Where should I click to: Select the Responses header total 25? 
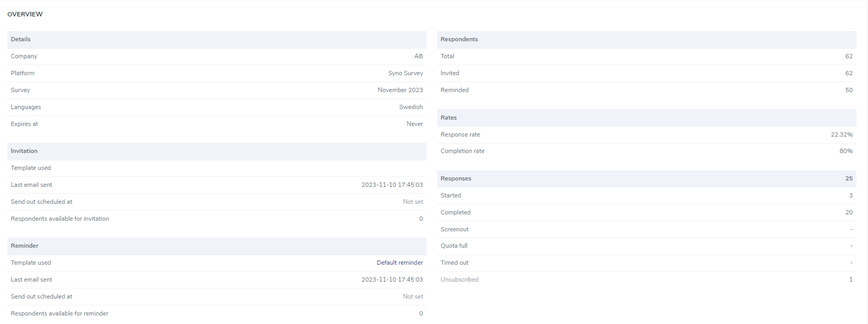[x=849, y=178]
